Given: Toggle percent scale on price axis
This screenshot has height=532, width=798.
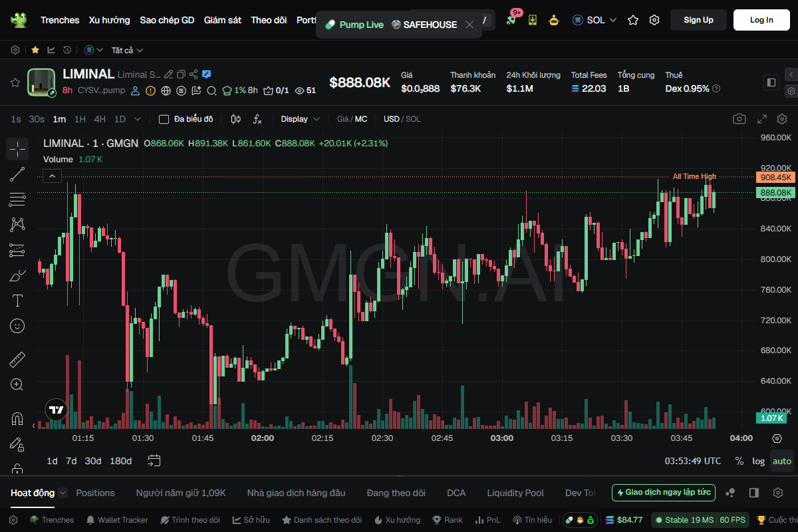Looking at the screenshot, I should coord(739,461).
